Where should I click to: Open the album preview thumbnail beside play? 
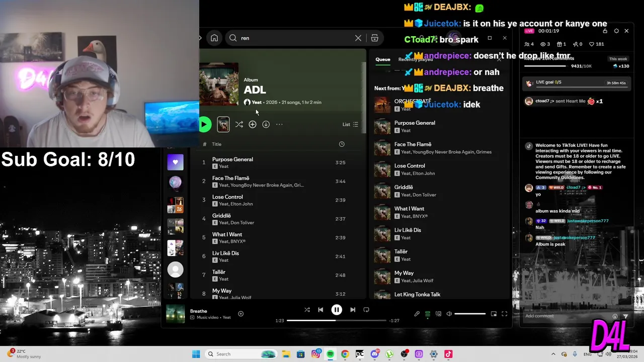click(223, 124)
